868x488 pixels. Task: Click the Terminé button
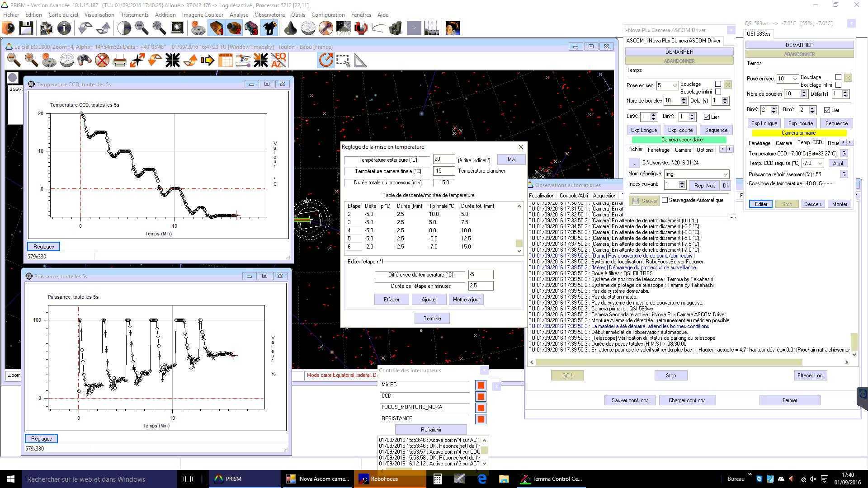pos(432,319)
